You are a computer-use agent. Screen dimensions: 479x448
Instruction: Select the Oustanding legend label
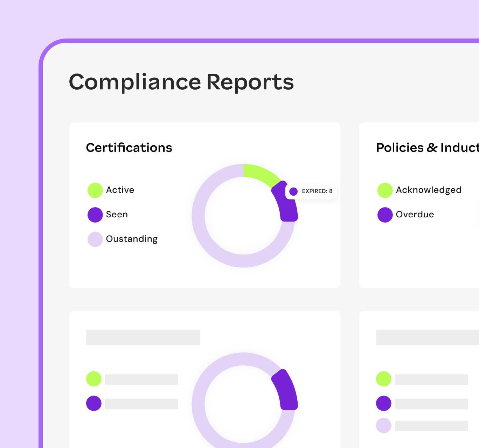(x=132, y=239)
